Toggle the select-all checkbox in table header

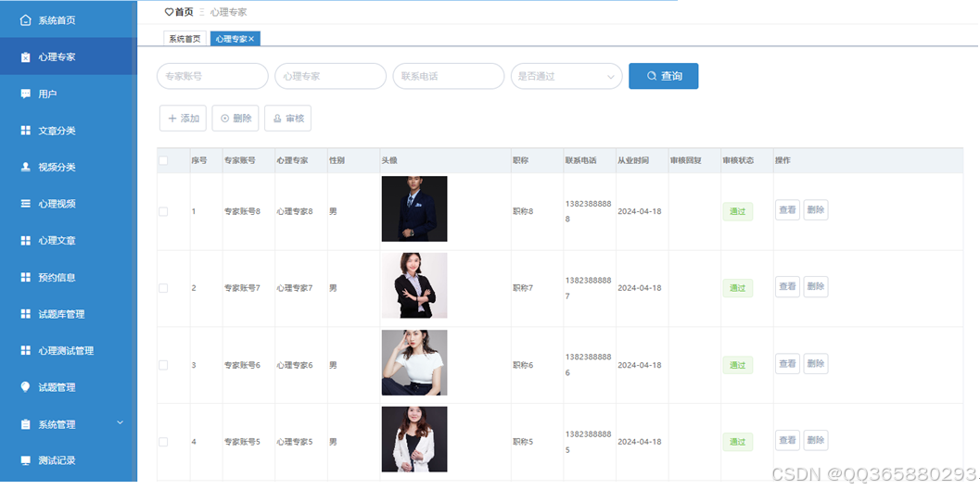(163, 160)
